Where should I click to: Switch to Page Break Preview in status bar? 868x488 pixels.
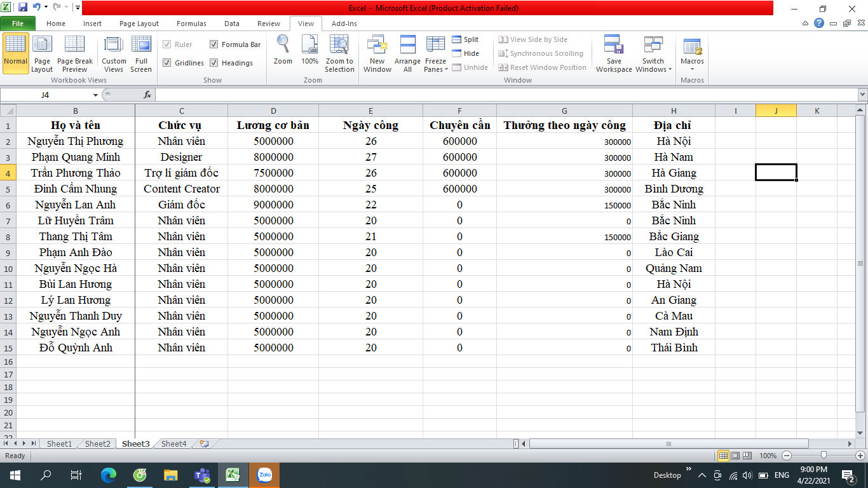click(747, 456)
